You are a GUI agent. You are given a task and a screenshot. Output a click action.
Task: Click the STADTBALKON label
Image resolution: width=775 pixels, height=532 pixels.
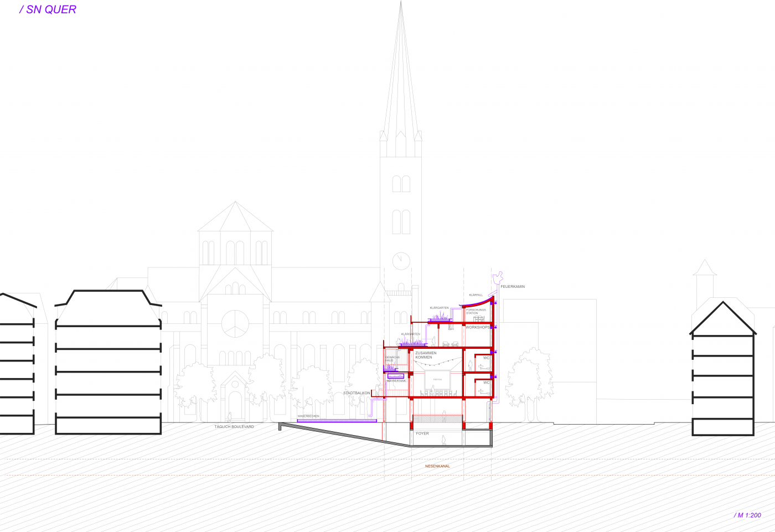click(x=356, y=393)
